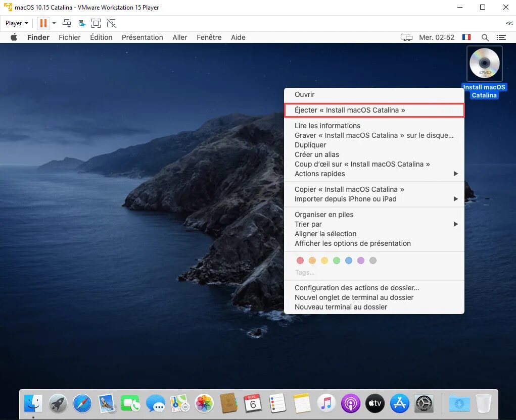The height and width of the screenshot is (420, 516).
Task: Select Organiser en piles
Action: coord(374,215)
